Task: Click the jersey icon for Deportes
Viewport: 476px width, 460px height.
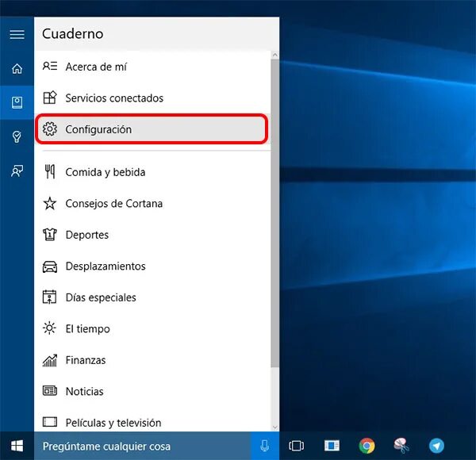Action: (50, 235)
